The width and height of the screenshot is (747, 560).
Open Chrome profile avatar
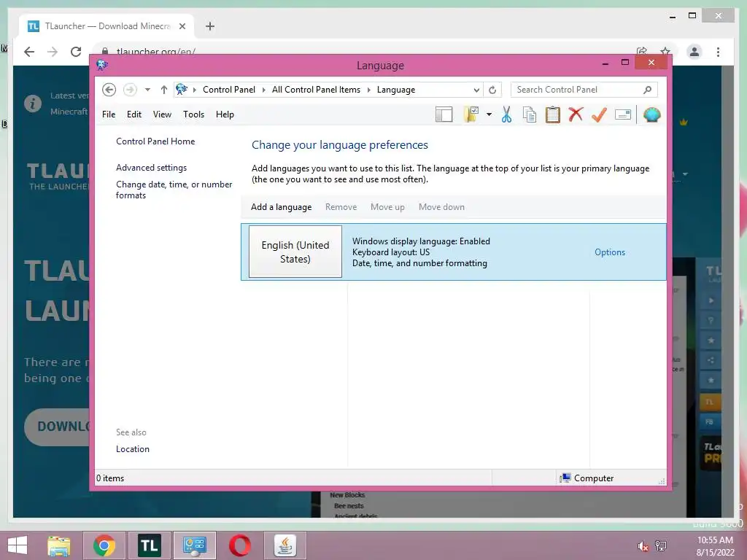[x=694, y=52]
